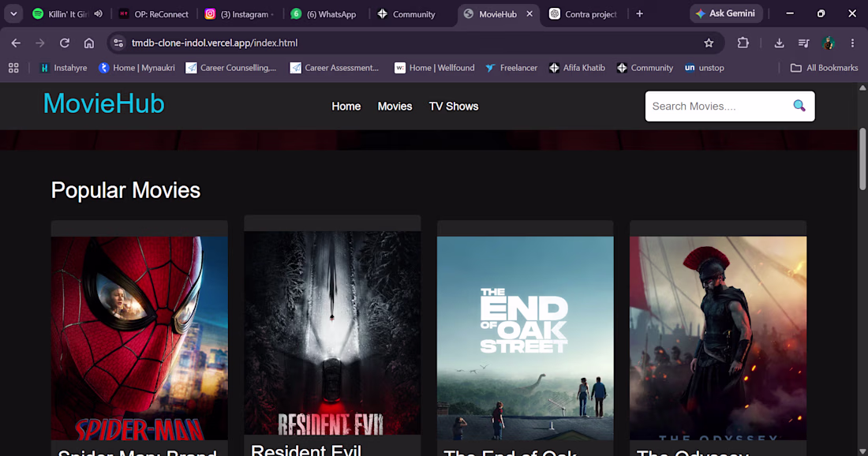
Task: View site information icon in address bar
Action: 118,43
